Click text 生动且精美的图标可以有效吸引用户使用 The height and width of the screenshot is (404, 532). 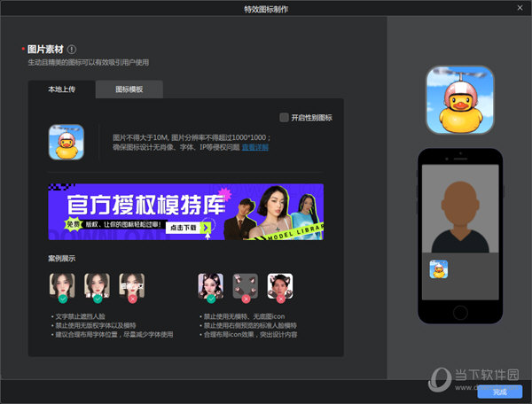click(88, 62)
